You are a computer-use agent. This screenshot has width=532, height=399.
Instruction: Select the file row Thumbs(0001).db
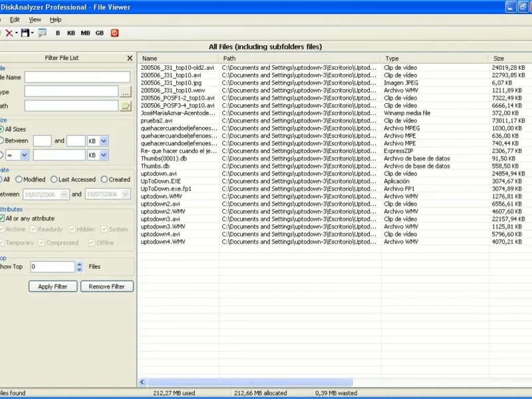tap(335, 158)
